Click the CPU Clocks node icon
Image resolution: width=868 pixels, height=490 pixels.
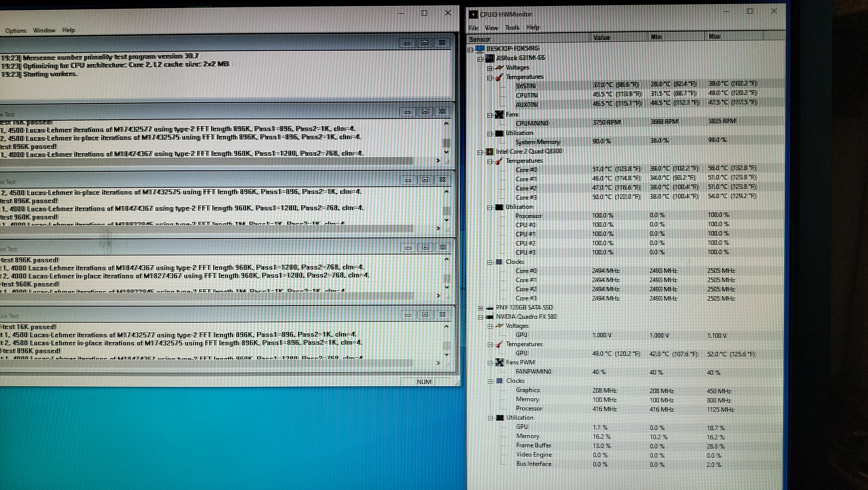(x=499, y=262)
